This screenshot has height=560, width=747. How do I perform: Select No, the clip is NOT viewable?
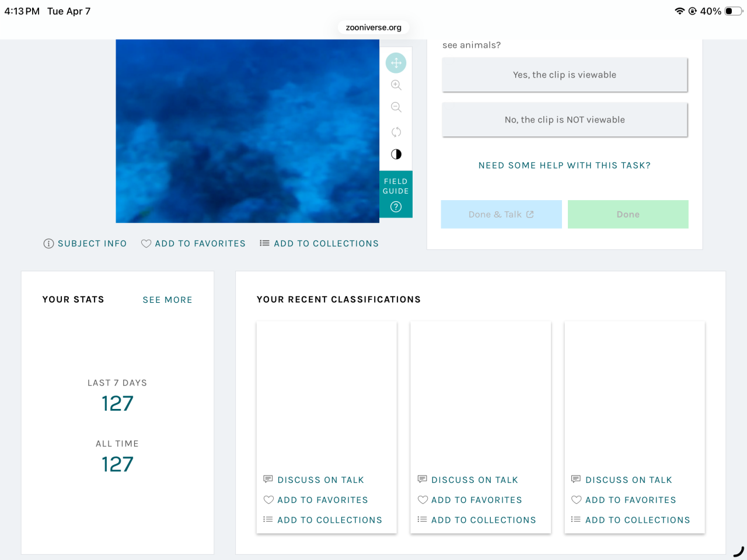[x=565, y=120]
